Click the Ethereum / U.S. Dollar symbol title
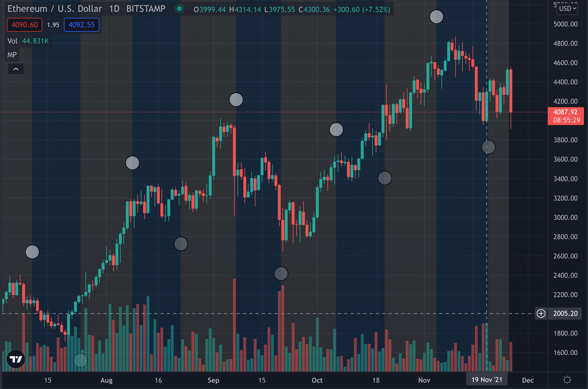 [55, 9]
